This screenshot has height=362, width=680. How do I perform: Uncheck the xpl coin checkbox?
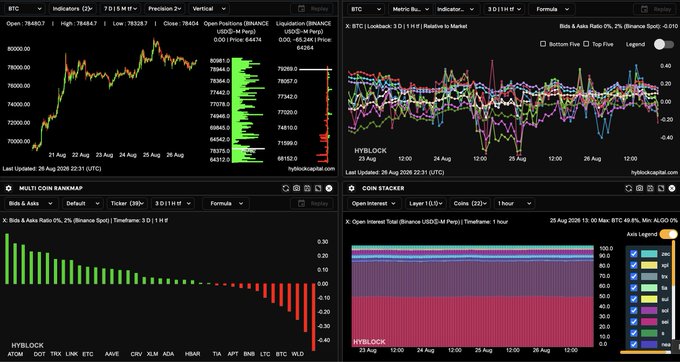tap(634, 265)
